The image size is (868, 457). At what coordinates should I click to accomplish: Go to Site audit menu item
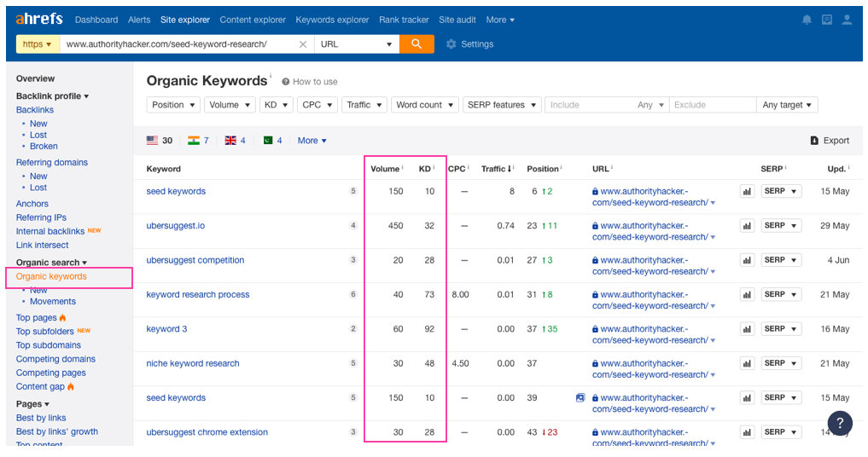pos(458,20)
